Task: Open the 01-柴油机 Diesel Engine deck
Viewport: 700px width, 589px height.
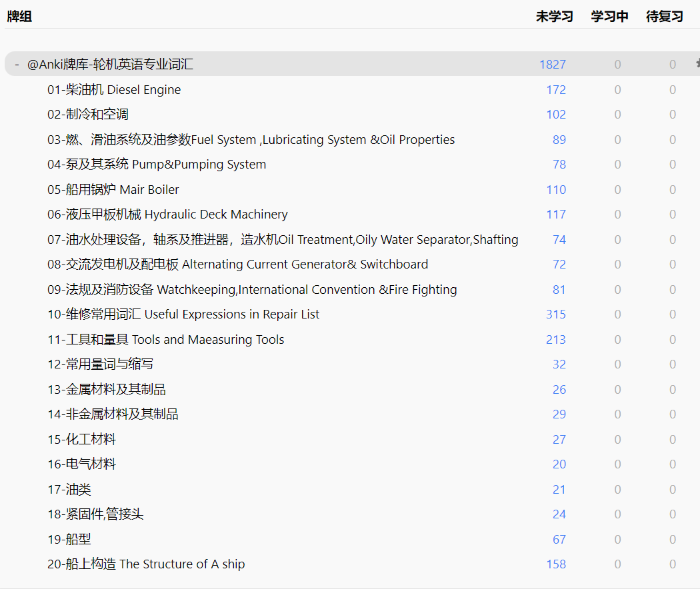Action: tap(114, 90)
